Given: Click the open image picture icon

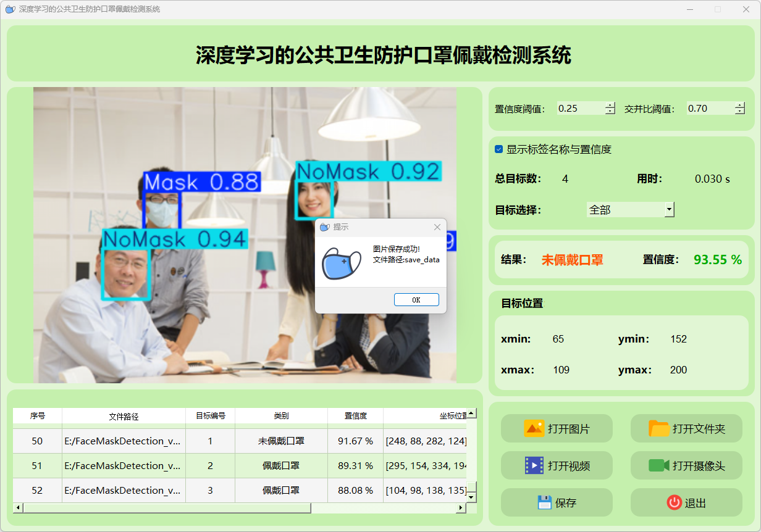Looking at the screenshot, I should pos(534,428).
